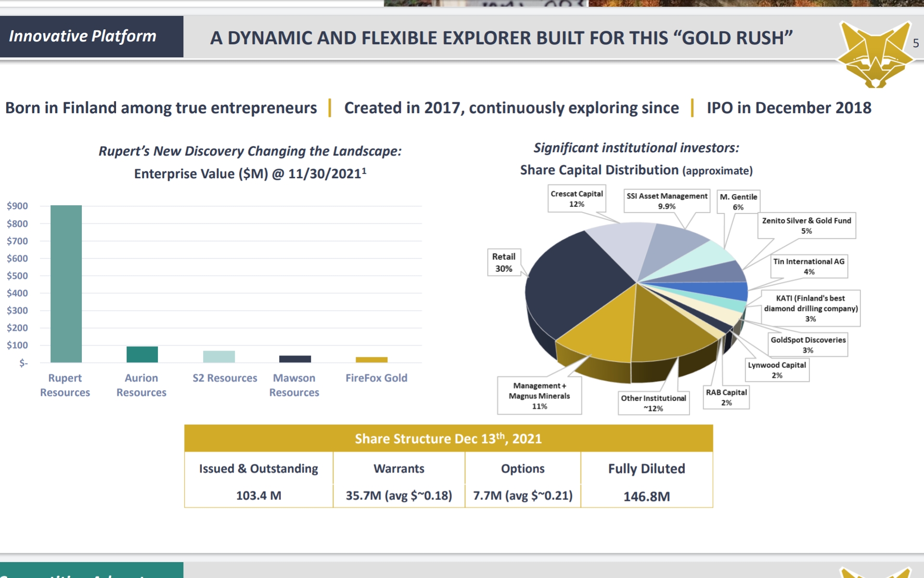Select the Rupert Resources bar
The width and height of the screenshot is (924, 578).
click(66, 284)
